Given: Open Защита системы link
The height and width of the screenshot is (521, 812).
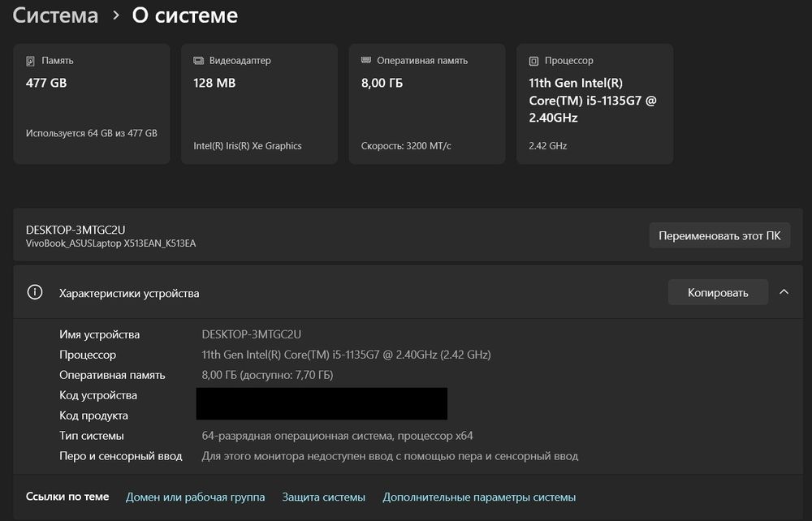Looking at the screenshot, I should point(324,497).
